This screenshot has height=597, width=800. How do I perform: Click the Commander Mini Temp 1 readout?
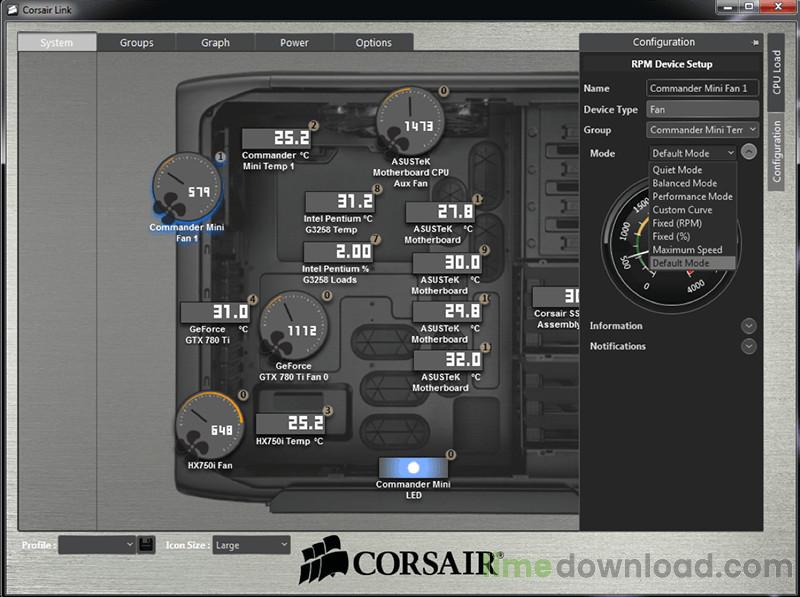[277, 139]
